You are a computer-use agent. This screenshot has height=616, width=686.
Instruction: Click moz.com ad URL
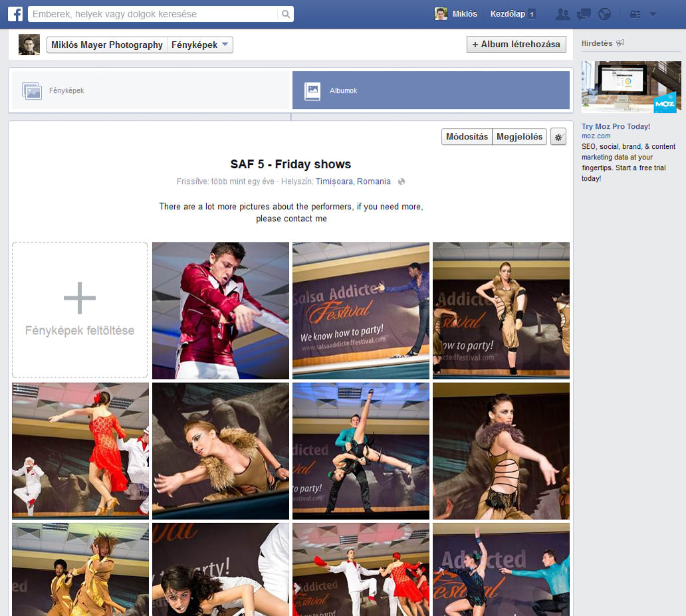tap(596, 136)
